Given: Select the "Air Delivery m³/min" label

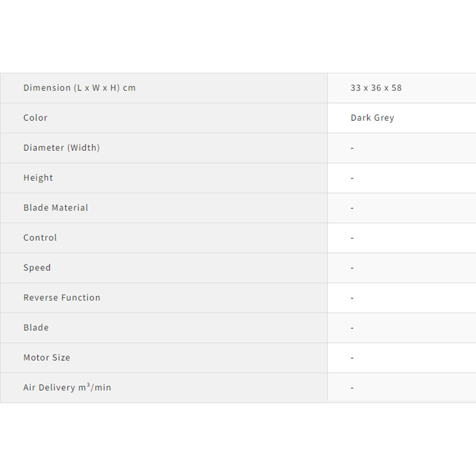Looking at the screenshot, I should tap(67, 387).
